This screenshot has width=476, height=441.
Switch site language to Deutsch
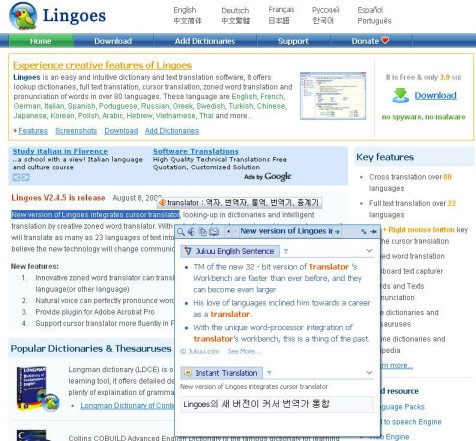click(x=235, y=10)
